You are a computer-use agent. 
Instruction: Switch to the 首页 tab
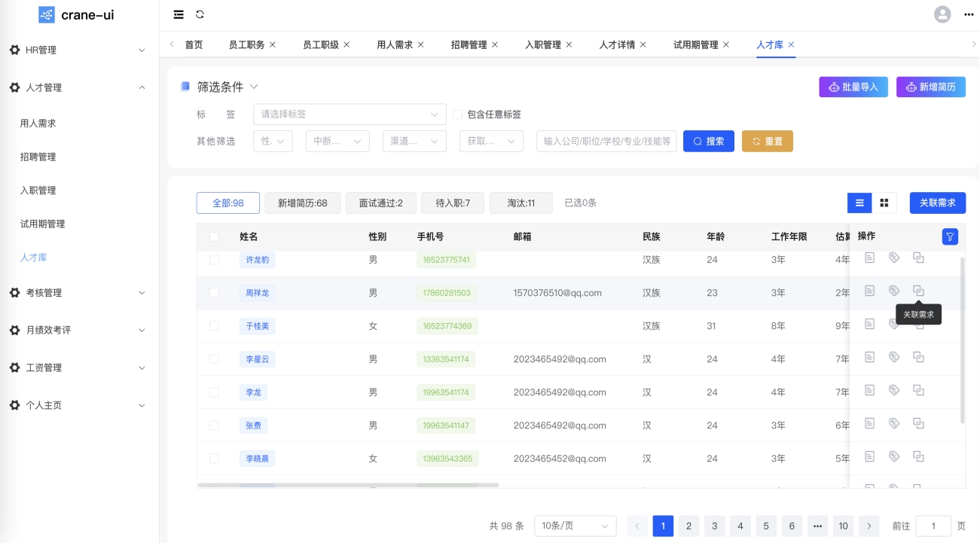[194, 44]
